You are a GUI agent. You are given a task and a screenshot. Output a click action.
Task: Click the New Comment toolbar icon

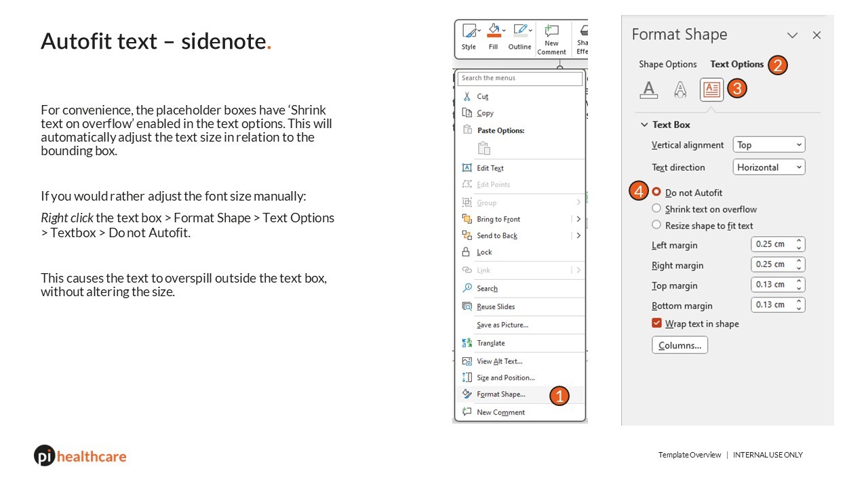tap(552, 31)
